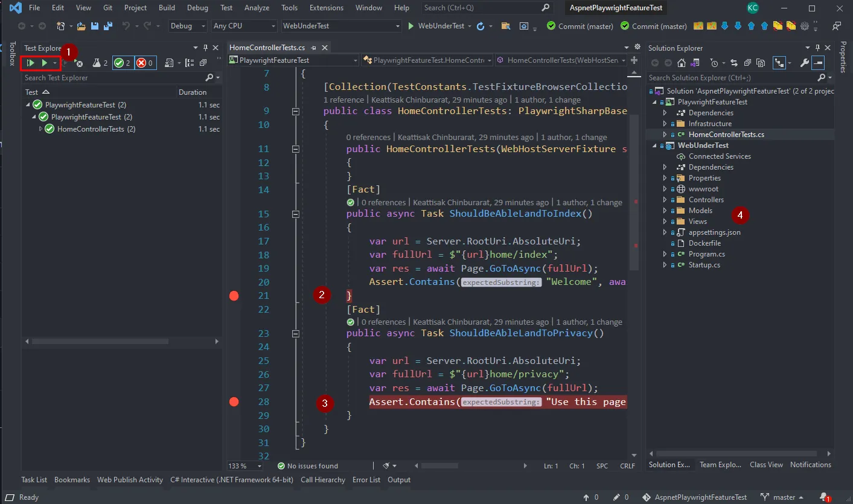Click Collapse All in Solution Explorer toolbar
Image resolution: width=853 pixels, height=504 pixels.
click(x=747, y=63)
